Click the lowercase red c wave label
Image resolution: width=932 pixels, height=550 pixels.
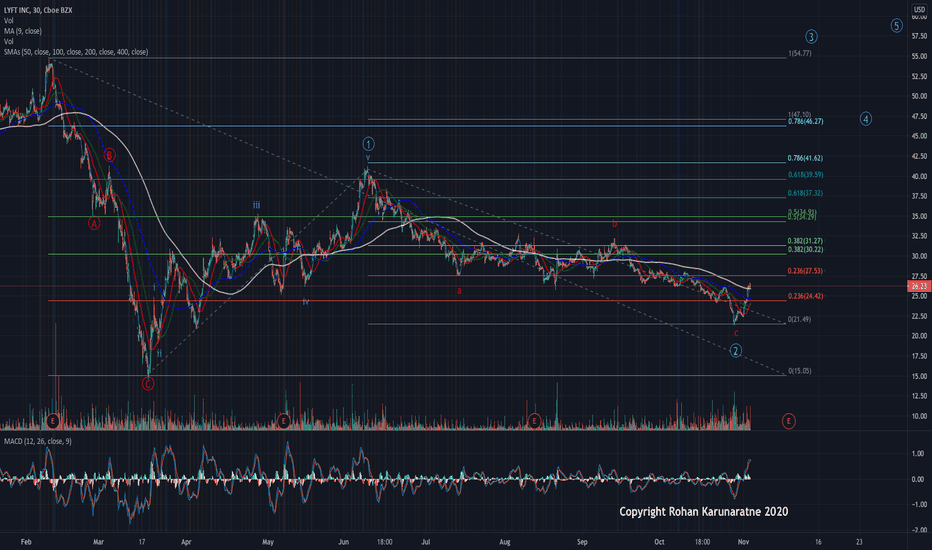(736, 333)
